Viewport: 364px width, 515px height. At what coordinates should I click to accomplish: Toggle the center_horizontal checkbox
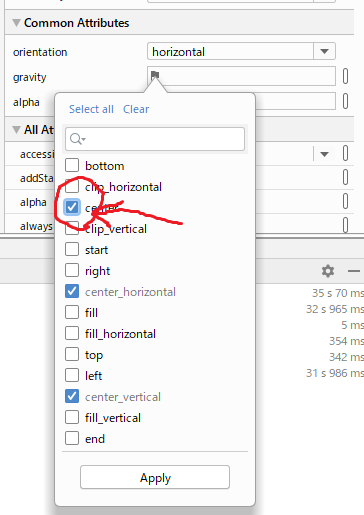(x=72, y=291)
